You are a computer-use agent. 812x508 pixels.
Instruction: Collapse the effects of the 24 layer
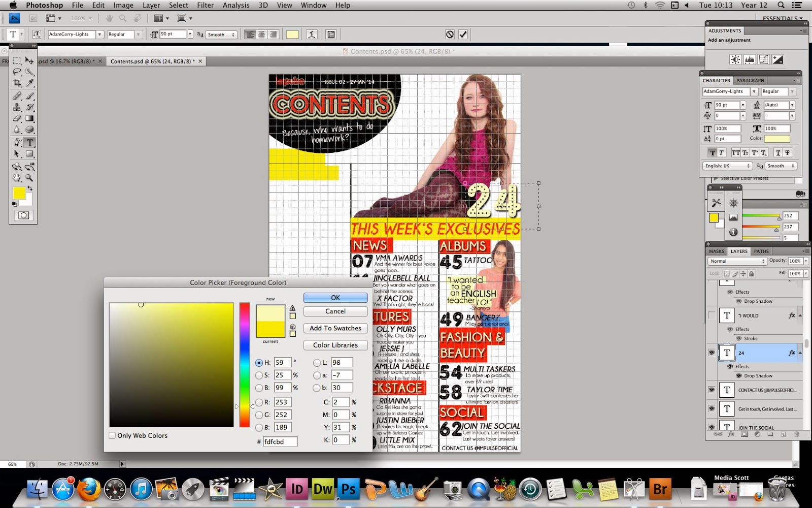point(800,353)
